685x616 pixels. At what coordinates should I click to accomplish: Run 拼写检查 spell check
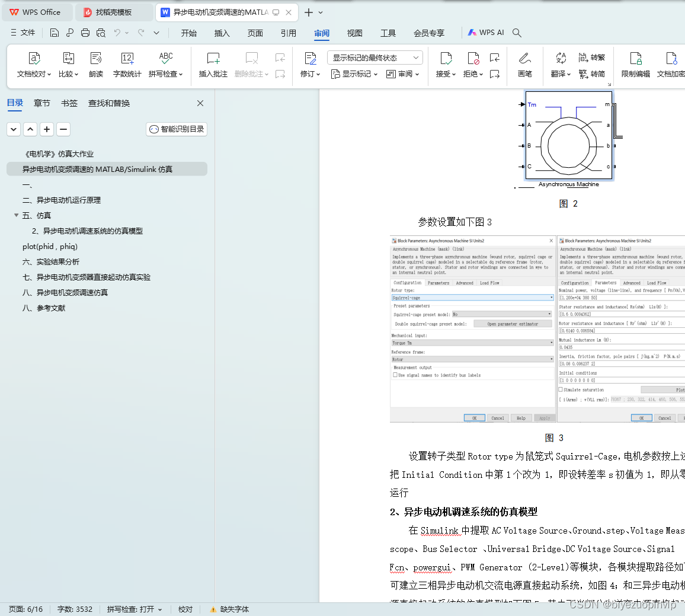click(x=165, y=65)
